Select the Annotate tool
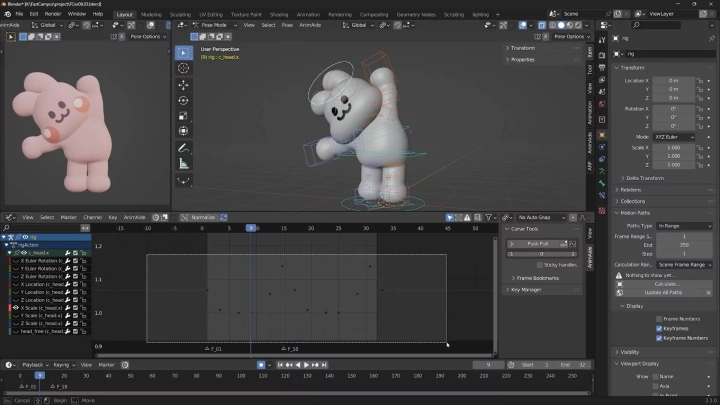The height and width of the screenshot is (405, 720). [x=183, y=148]
